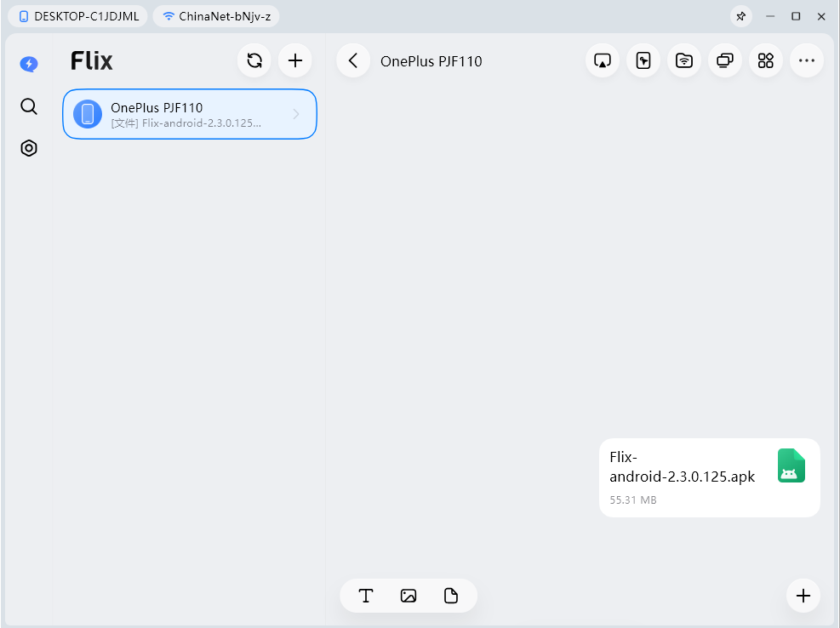Viewport: 840px width, 628px height.
Task: Select the OnePlus PJF110 device row
Action: 190,114
